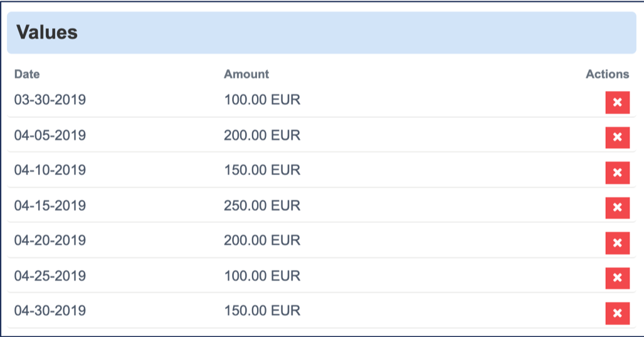Screen dimensions: 644x337
Task: Select the 04-15-2019 date cell
Action: pyautogui.click(x=50, y=205)
